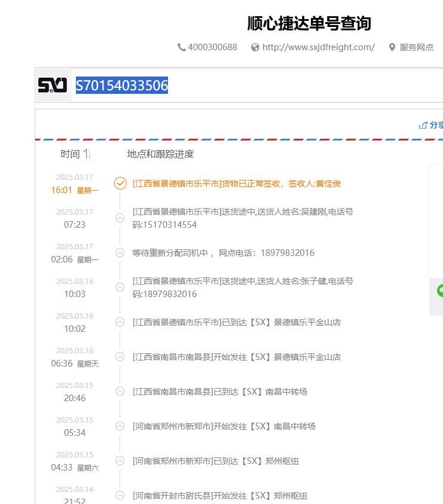Open the website link http://www.sxjdfreight.com/
Image resolution: width=443 pixels, height=504 pixels.
pyautogui.click(x=319, y=47)
